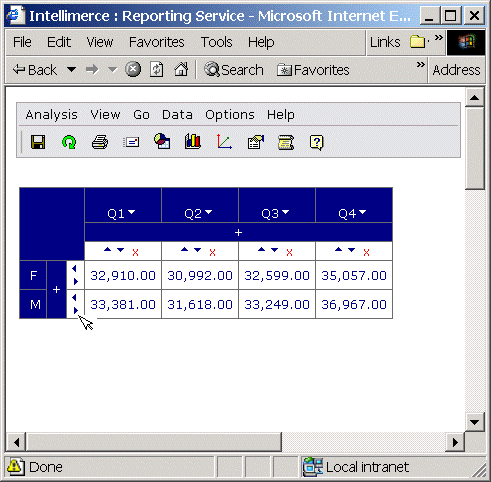Email the report with the envelope icon
This screenshot has width=491, height=482.
(131, 142)
